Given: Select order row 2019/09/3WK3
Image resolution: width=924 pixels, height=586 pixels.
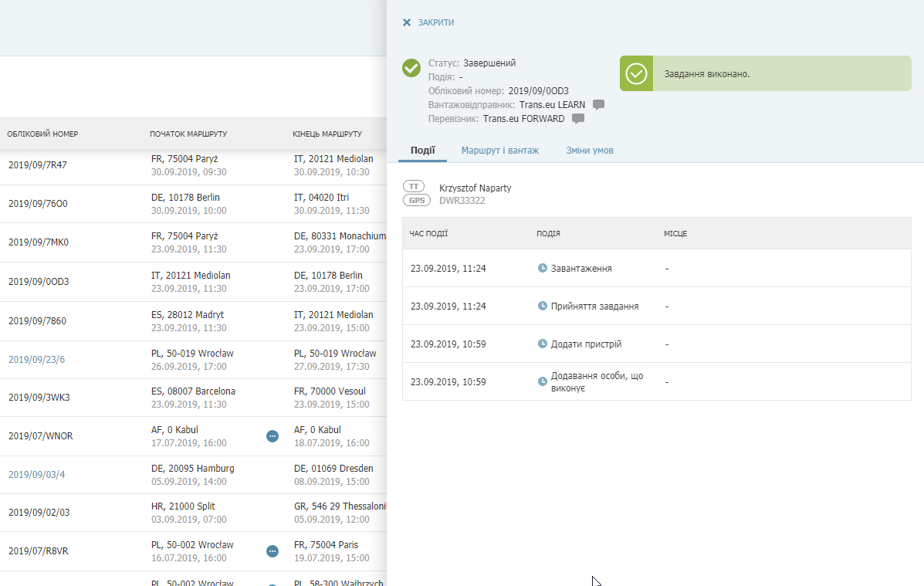Looking at the screenshot, I should (193, 398).
